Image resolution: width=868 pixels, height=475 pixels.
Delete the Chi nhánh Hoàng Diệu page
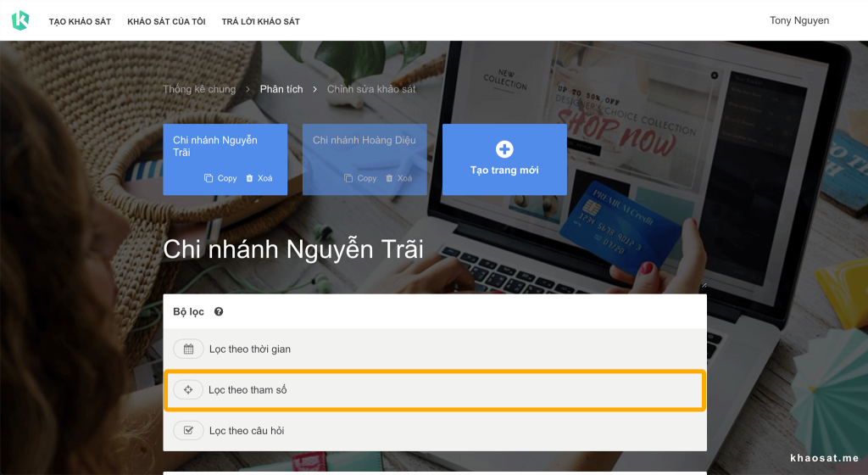coord(398,178)
